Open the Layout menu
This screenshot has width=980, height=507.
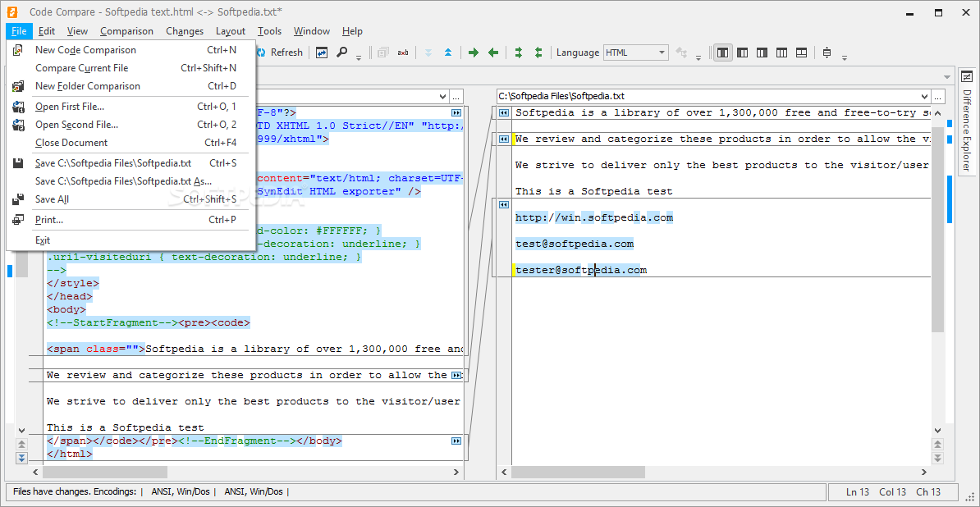pos(231,31)
